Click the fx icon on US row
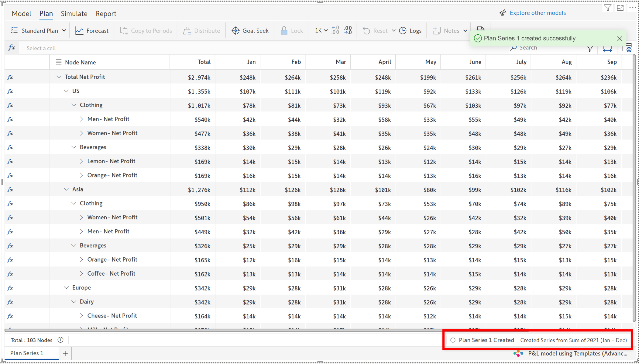Viewport: 639px width, 364px height. pyautogui.click(x=10, y=91)
